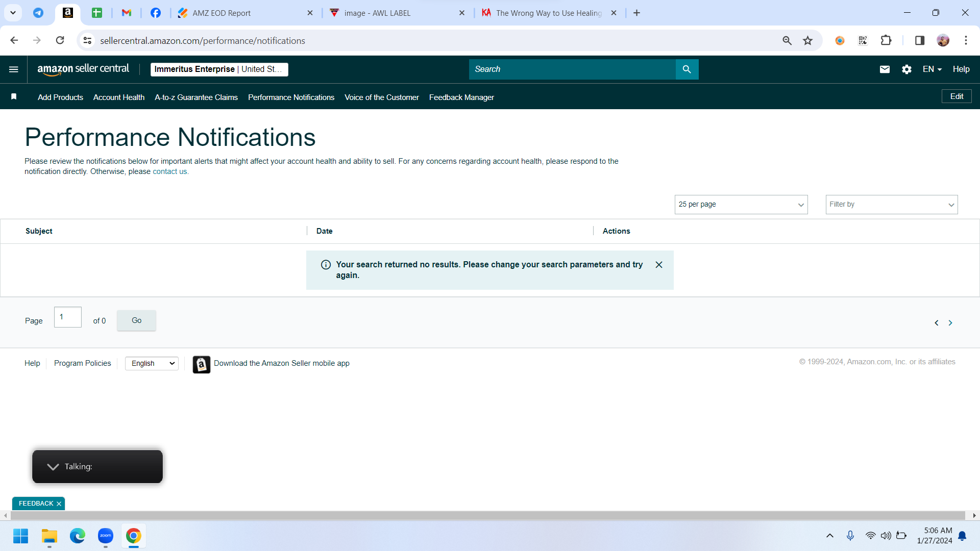Open Windows Start menu
This screenshot has width=980, height=551.
[21, 536]
